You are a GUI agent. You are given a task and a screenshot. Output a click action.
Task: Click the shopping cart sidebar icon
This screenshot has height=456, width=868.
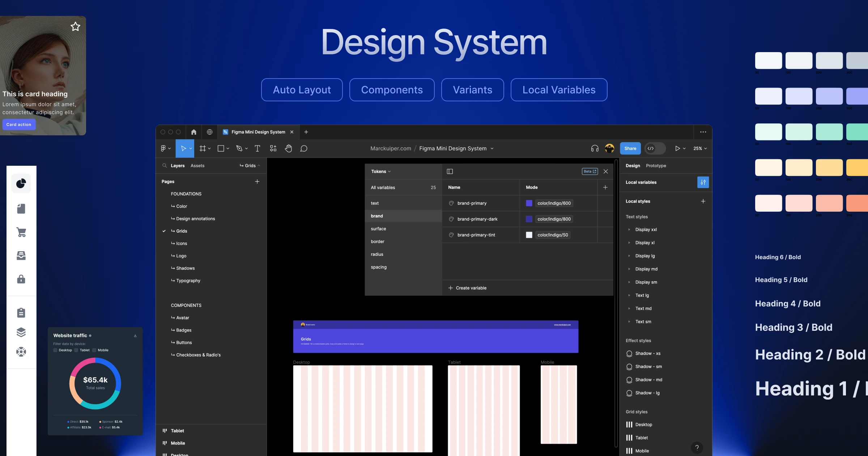21,232
